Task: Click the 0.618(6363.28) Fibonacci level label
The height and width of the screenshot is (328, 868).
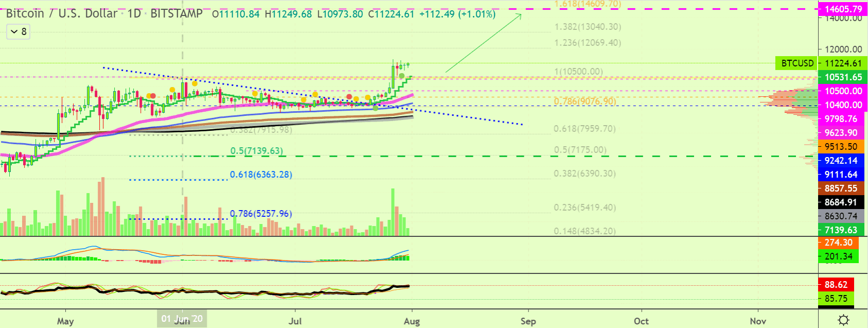Action: click(261, 175)
